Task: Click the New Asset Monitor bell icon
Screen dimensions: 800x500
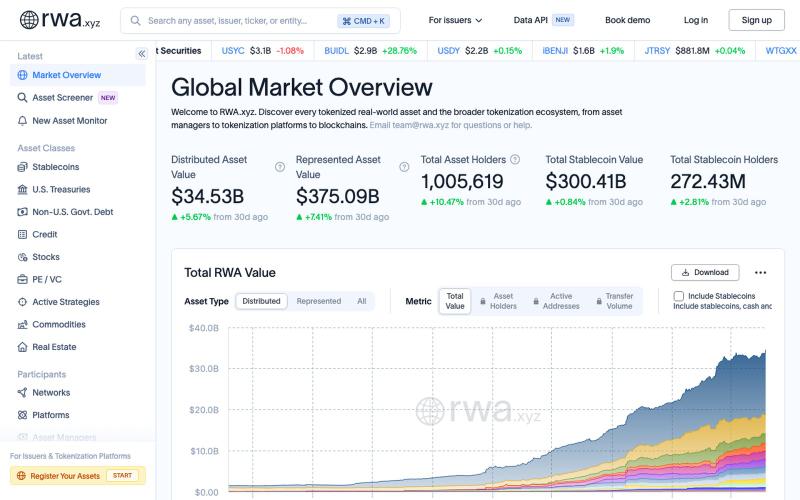Action: point(22,121)
